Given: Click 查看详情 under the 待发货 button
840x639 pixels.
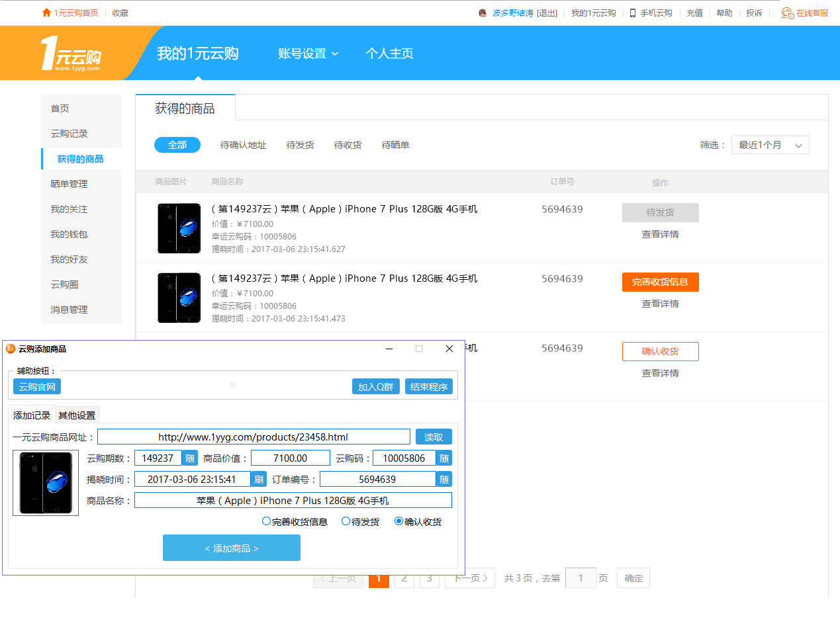Looking at the screenshot, I should coord(660,234).
